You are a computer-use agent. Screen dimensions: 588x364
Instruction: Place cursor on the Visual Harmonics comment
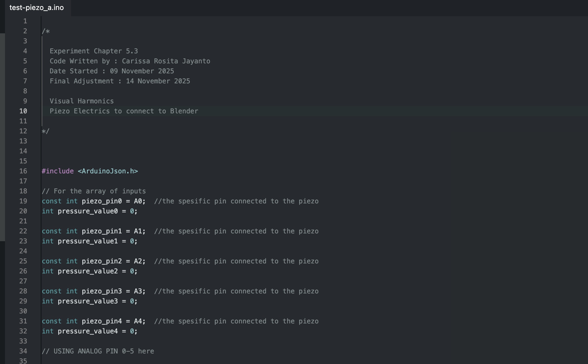click(x=81, y=101)
